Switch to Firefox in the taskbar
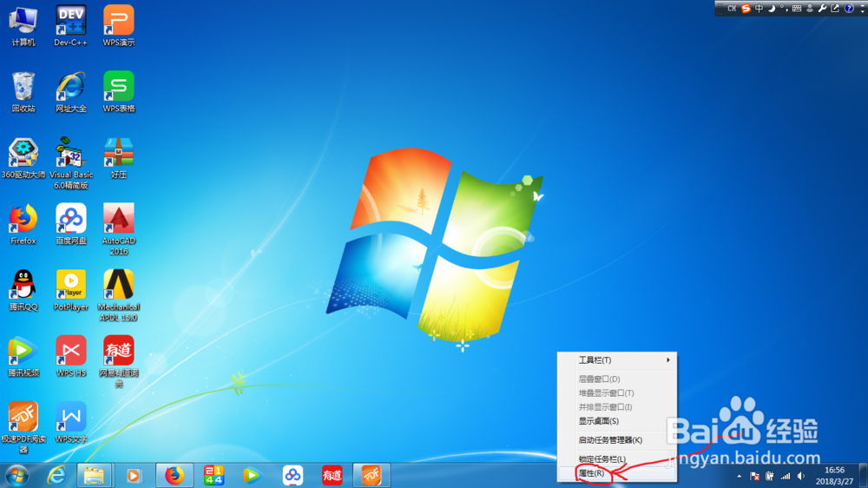 [x=174, y=475]
